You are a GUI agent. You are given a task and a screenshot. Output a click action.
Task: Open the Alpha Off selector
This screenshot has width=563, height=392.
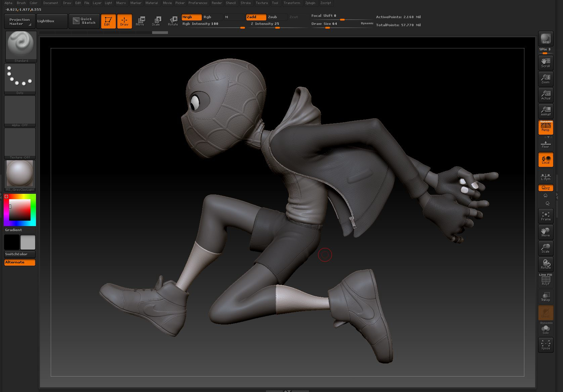tap(20, 111)
